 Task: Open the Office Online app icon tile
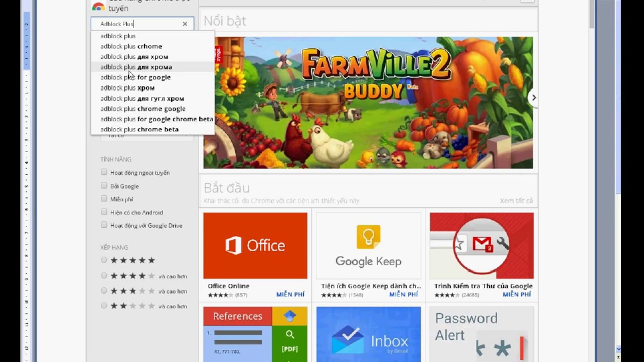[255, 245]
